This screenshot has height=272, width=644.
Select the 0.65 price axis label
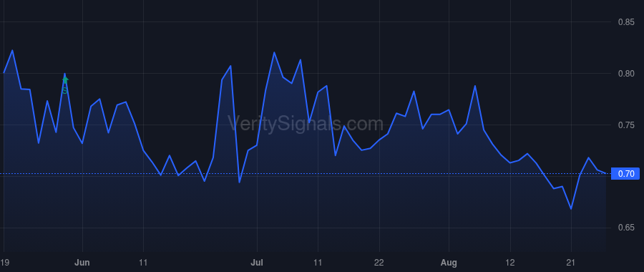(626, 228)
